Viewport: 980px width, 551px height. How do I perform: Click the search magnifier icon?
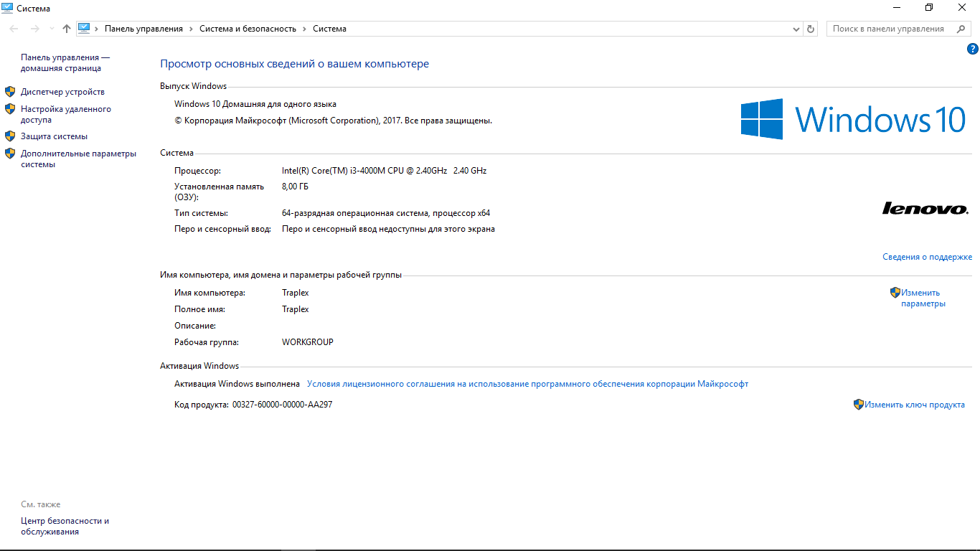click(x=961, y=29)
